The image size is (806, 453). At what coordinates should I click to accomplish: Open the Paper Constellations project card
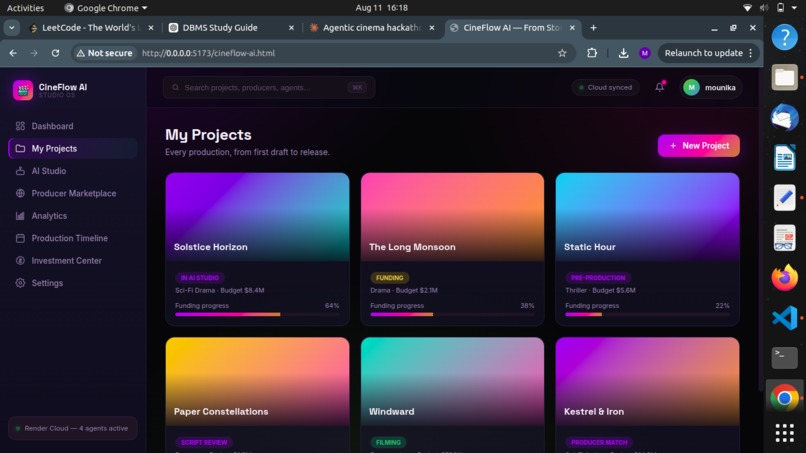[x=257, y=395]
